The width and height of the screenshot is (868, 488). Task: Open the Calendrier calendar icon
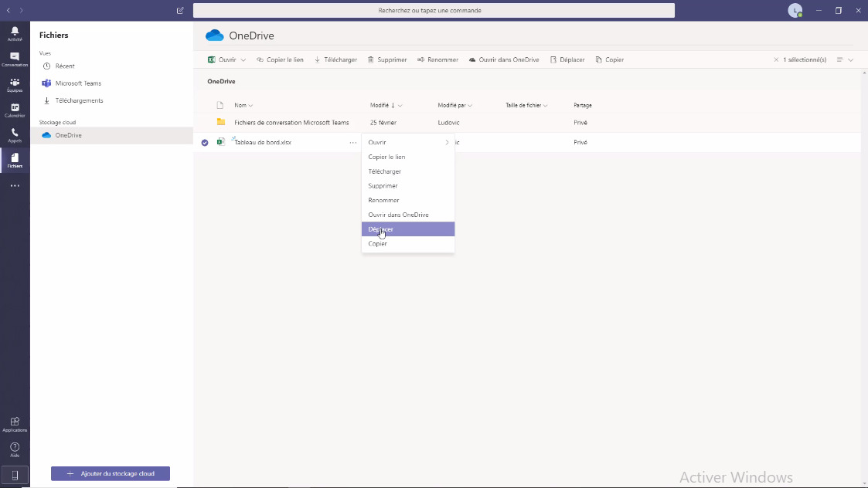15,110
